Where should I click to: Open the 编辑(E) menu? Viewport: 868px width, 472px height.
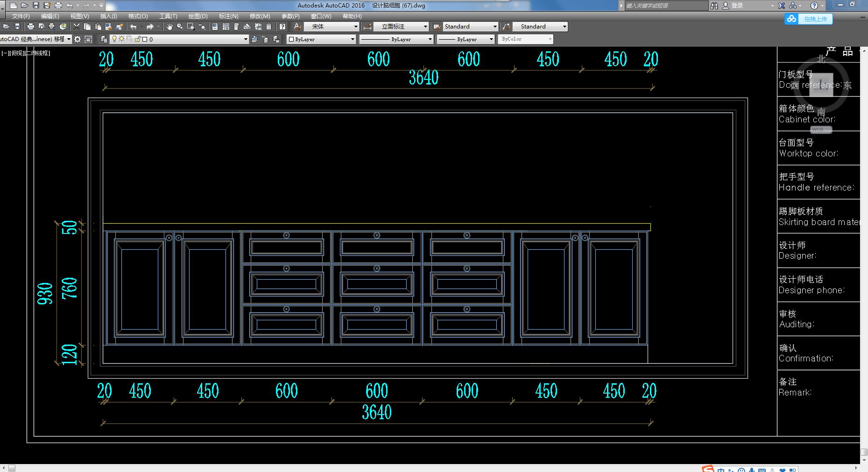click(50, 16)
